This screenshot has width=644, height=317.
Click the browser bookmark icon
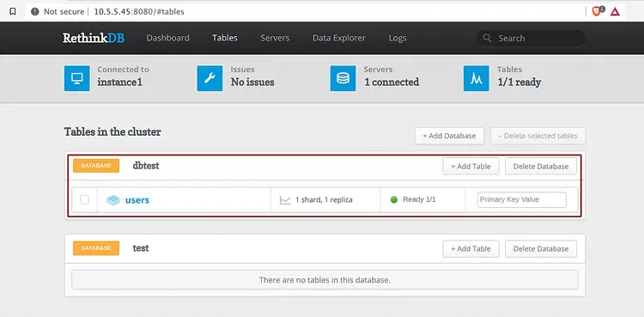[13, 11]
